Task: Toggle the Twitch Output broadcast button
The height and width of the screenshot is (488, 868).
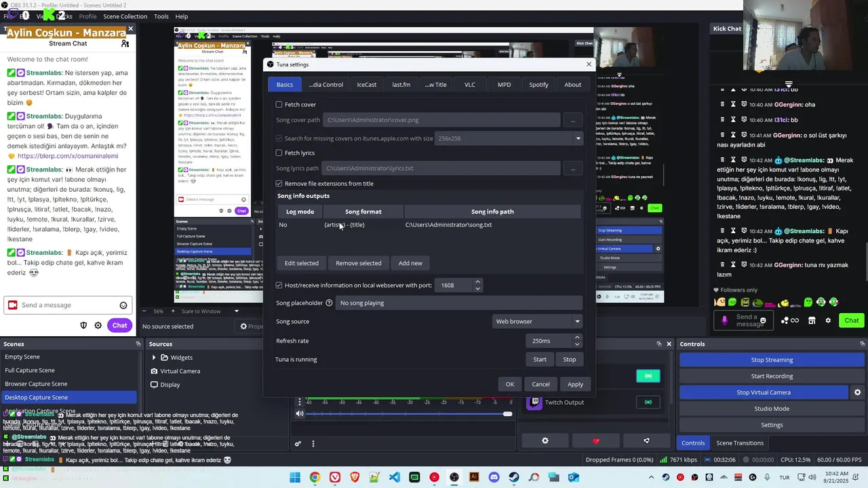Action: 648,402
